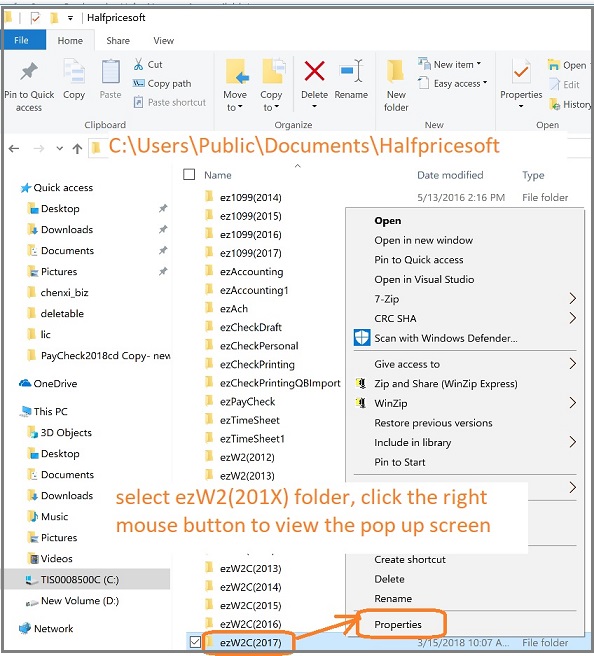The width and height of the screenshot is (594, 656).
Task: Click the Cut scissors icon
Action: click(x=138, y=64)
